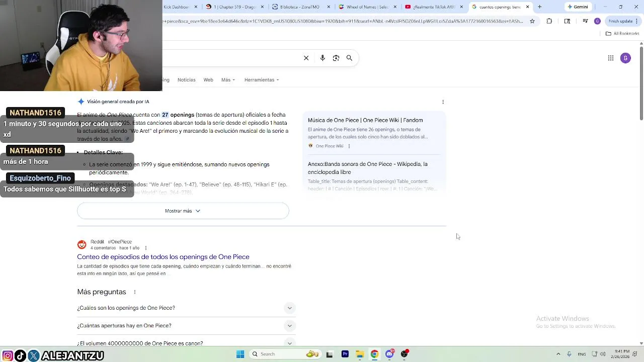
Task: Switch to the Chapter 519 Dragon tab
Action: (234, 7)
